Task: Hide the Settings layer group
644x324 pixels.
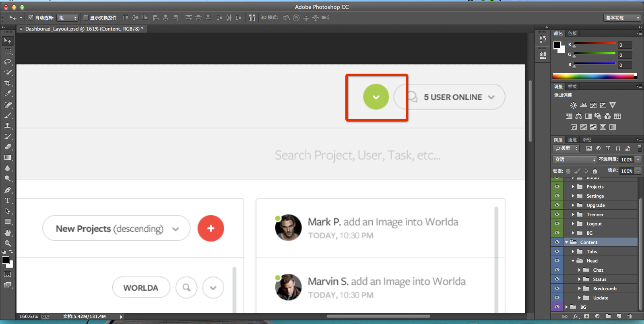Action: coord(557,196)
